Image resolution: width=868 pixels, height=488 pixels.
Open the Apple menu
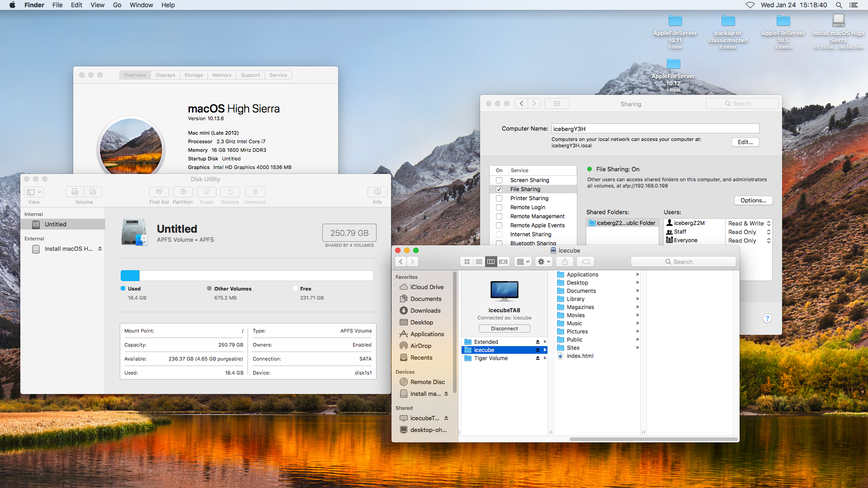(12, 5)
